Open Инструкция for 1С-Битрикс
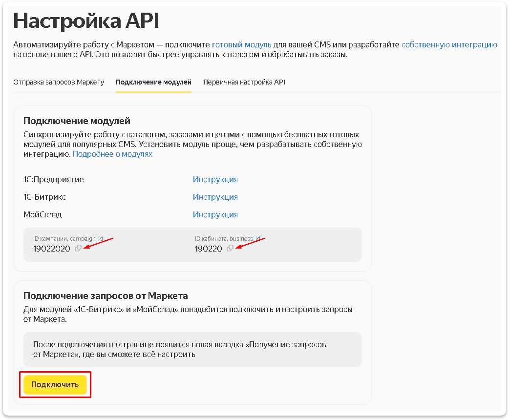This screenshot has height=420, width=509. [x=215, y=197]
